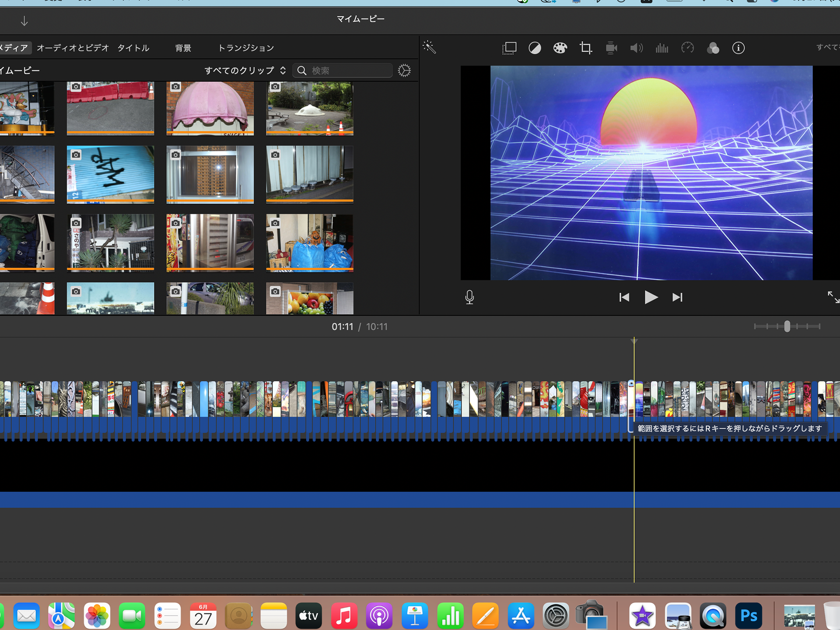The height and width of the screenshot is (630, 840).
Task: Select the mailbox wall photo thumbnail
Action: pos(210,175)
